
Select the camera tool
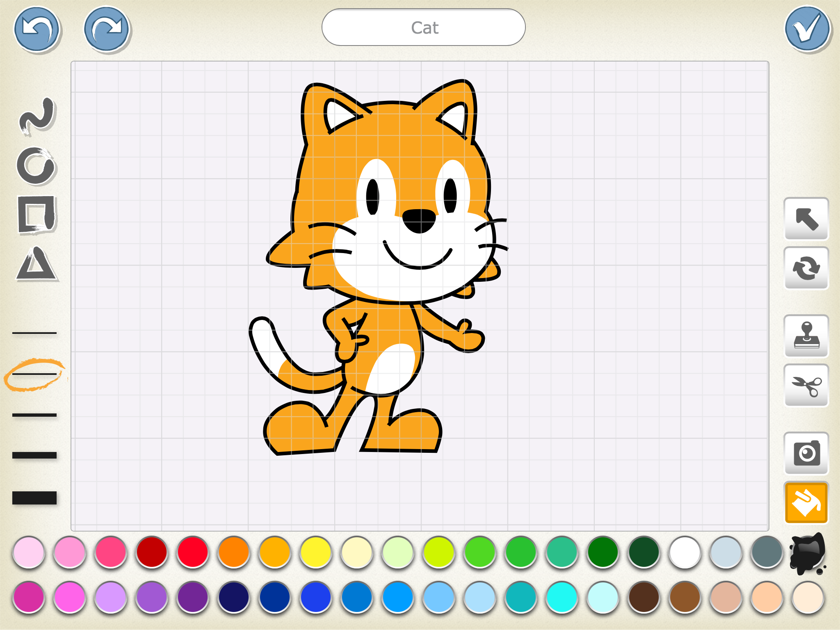click(x=806, y=453)
